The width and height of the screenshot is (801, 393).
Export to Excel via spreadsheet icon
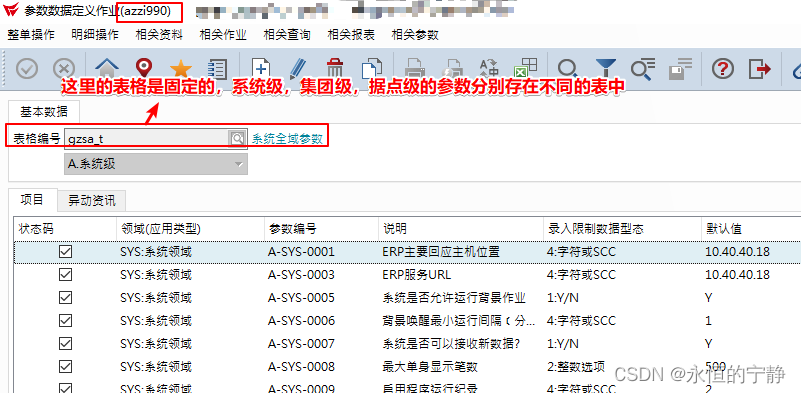coord(526,68)
